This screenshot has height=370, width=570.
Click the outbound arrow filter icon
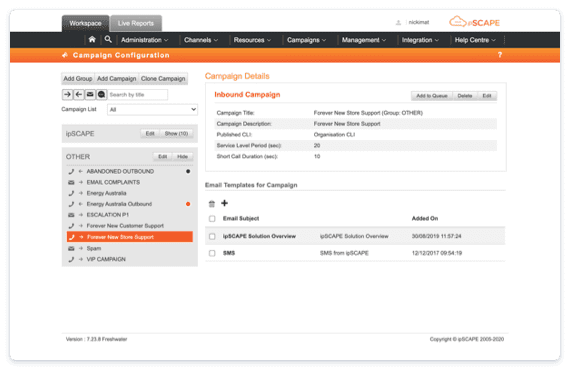(79, 94)
